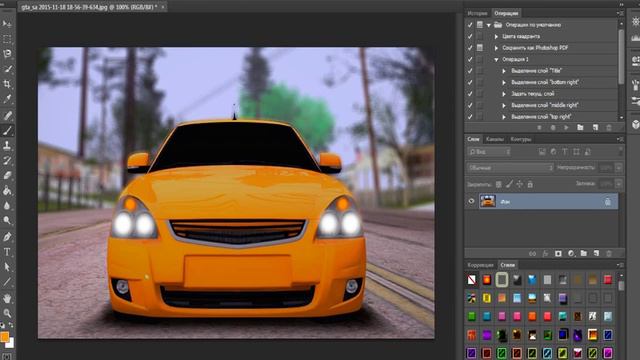Select the Dodge tool
The height and width of the screenshot is (360, 640).
tap(7, 221)
